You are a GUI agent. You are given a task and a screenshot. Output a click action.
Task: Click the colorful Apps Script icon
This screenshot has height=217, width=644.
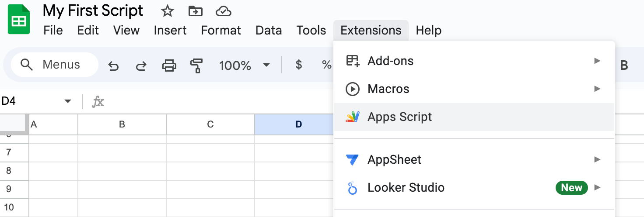353,117
